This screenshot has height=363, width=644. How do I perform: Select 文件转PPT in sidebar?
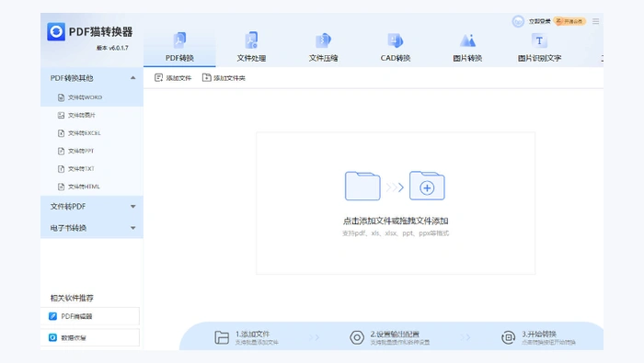92,151
